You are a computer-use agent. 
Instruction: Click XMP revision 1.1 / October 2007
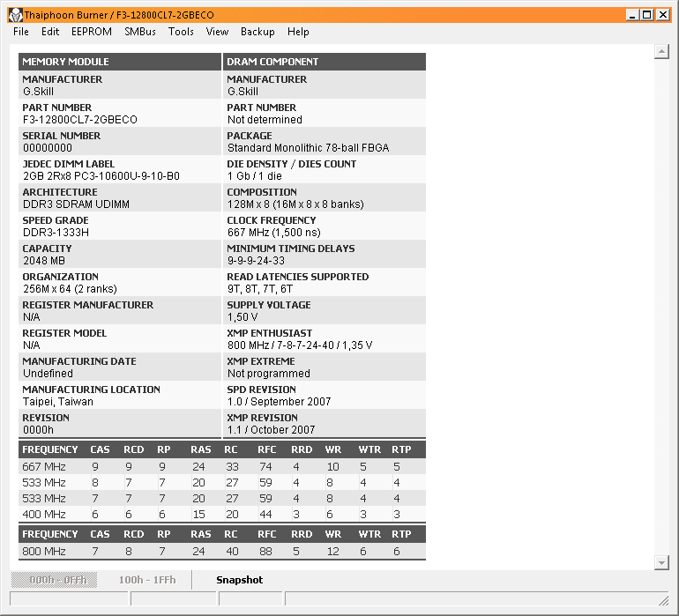pyautogui.click(x=271, y=430)
